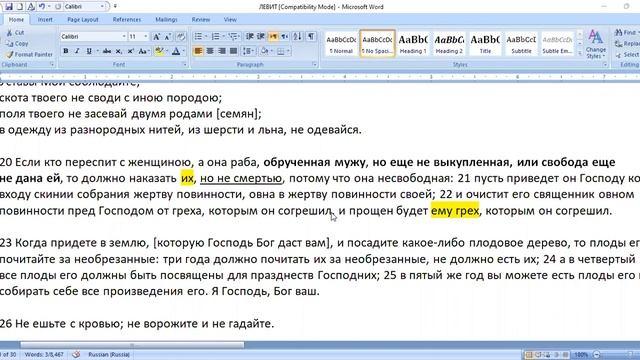Grow font size with the large A

[x=156, y=37]
